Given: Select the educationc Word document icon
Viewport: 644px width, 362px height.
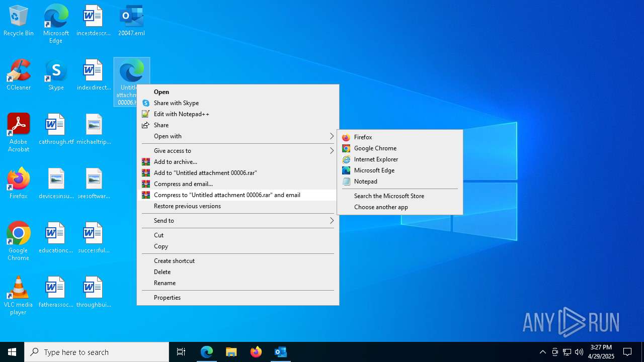Looking at the screenshot, I should point(56,238).
